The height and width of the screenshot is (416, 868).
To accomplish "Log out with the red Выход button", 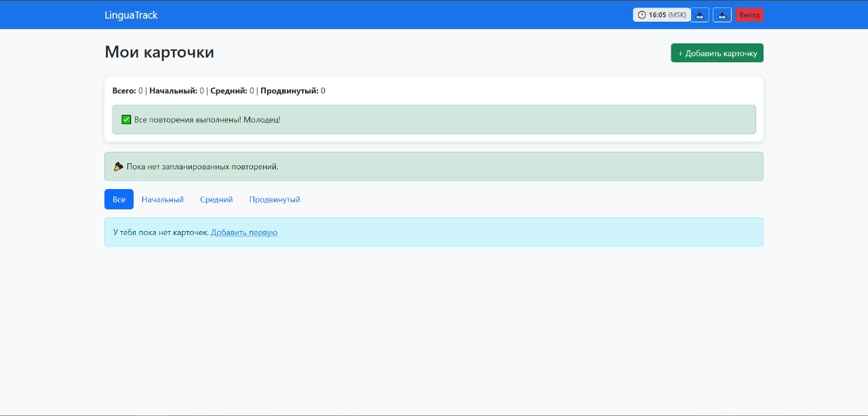I will 749,15.
